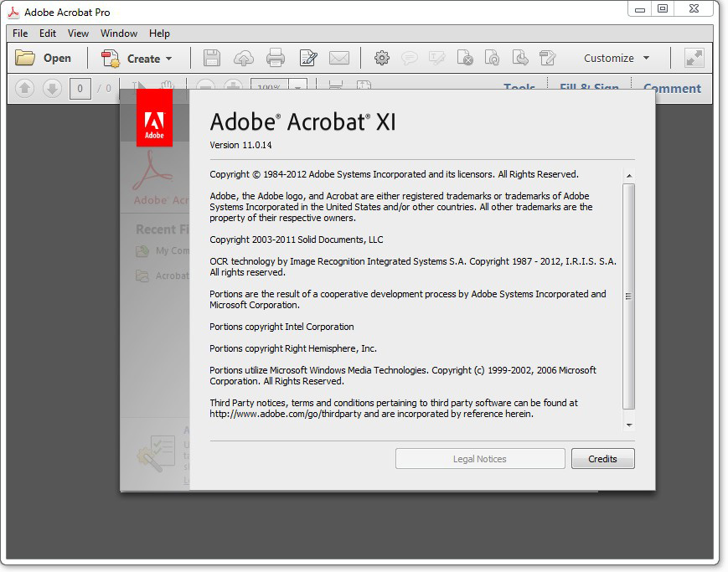The height and width of the screenshot is (572, 728).
Task: Go to next page down arrow
Action: (x=52, y=88)
